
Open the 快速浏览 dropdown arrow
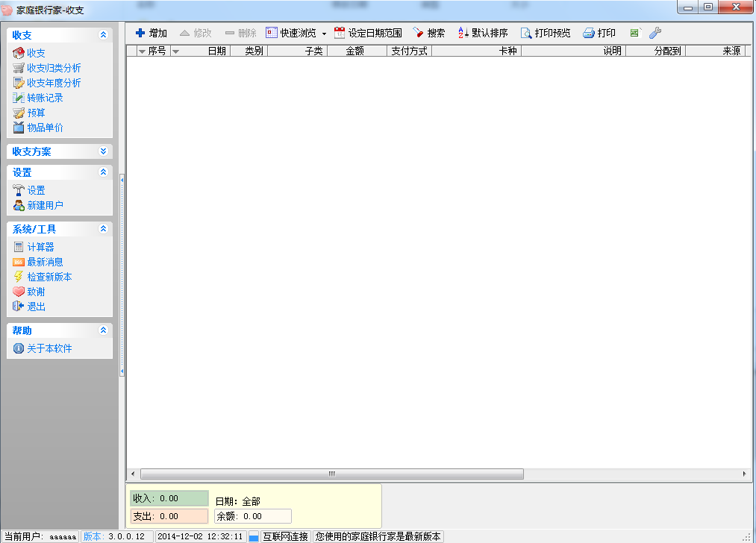(324, 34)
